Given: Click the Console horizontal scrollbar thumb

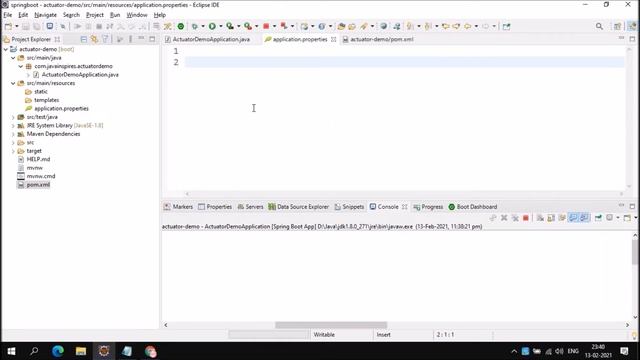Looking at the screenshot, I should [331, 325].
